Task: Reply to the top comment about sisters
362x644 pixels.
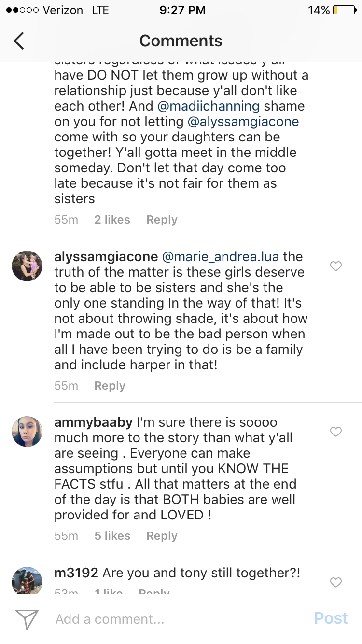Action: (x=162, y=220)
